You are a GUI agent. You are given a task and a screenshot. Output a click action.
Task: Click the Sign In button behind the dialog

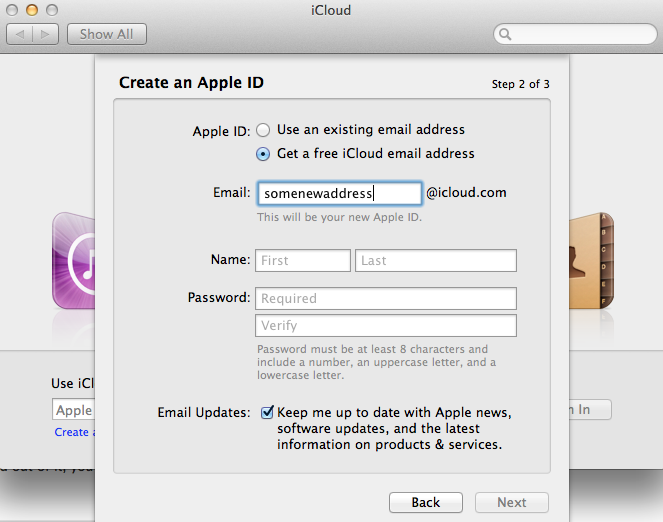[590, 410]
